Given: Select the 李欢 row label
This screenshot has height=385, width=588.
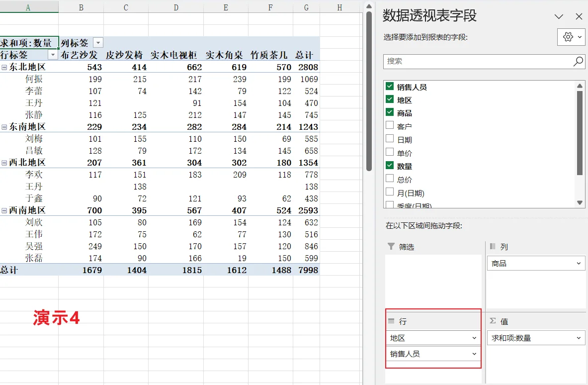Looking at the screenshot, I should coord(34,175).
